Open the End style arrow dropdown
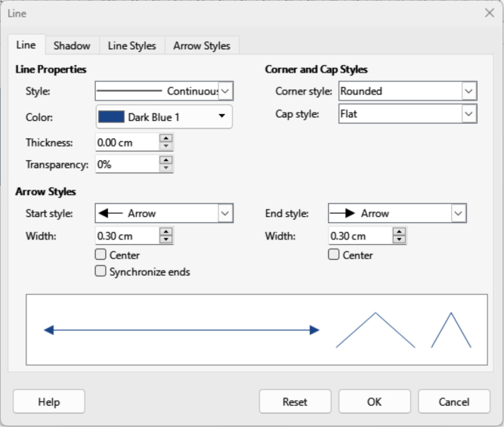 458,214
